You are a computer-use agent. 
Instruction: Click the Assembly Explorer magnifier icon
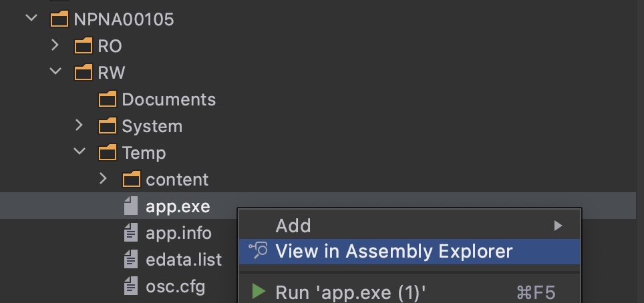258,250
